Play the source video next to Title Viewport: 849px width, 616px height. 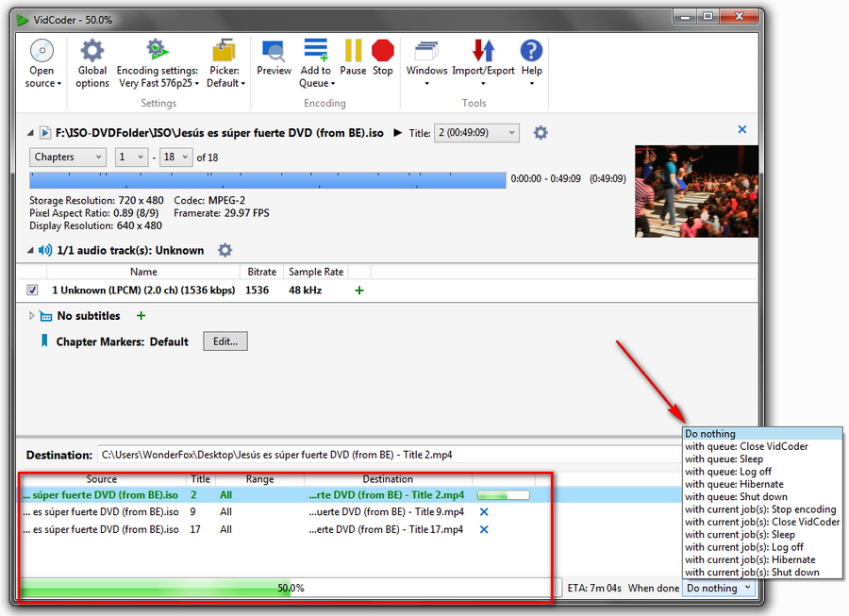point(398,133)
